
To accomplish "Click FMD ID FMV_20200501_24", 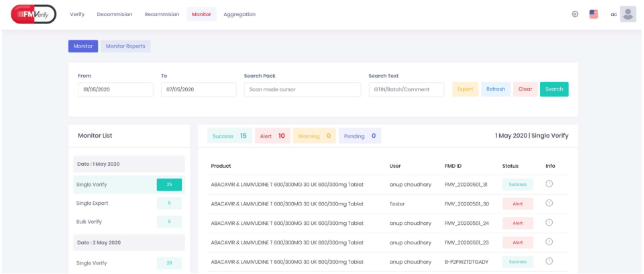I will [467, 224].
